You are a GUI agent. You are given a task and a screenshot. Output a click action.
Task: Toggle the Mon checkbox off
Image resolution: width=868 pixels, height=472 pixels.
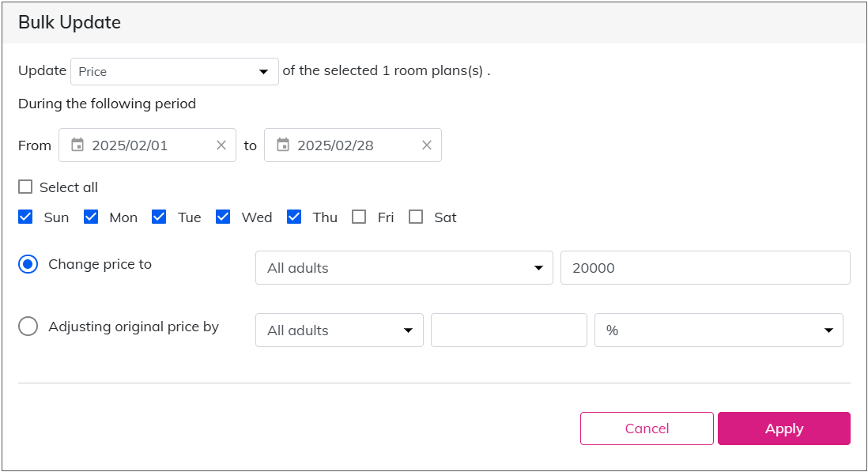(91, 217)
